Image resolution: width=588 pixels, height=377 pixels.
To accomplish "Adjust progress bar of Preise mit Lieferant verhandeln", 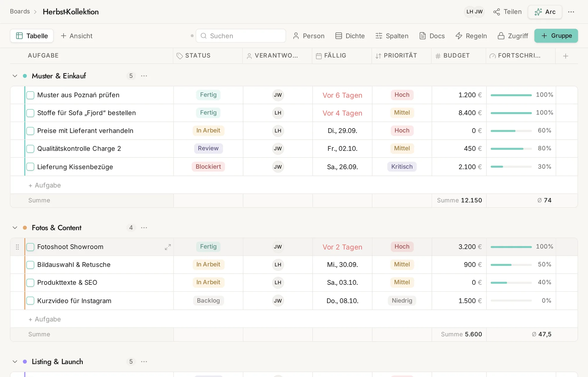I will (511, 131).
